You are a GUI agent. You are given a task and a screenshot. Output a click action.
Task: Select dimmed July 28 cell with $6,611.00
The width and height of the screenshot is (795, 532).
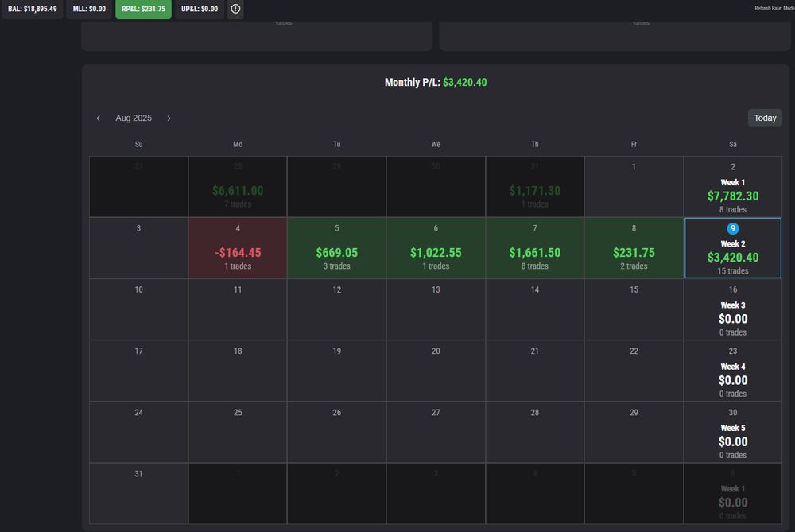point(238,187)
